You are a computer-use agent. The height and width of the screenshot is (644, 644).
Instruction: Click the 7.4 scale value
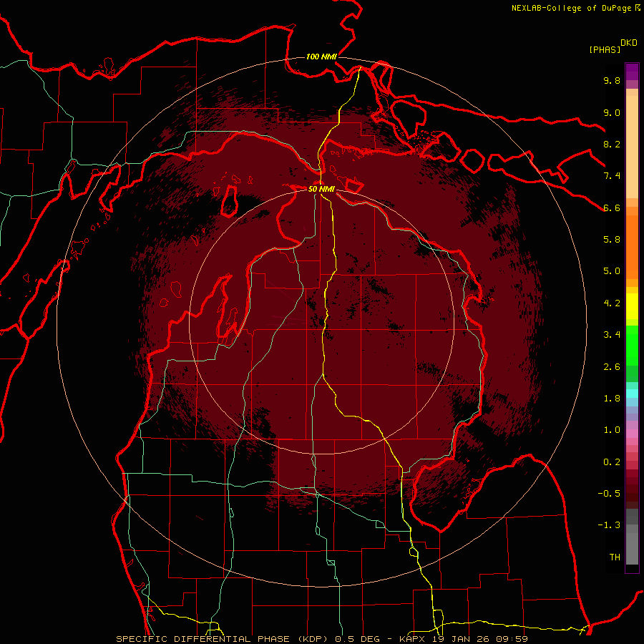pyautogui.click(x=612, y=176)
